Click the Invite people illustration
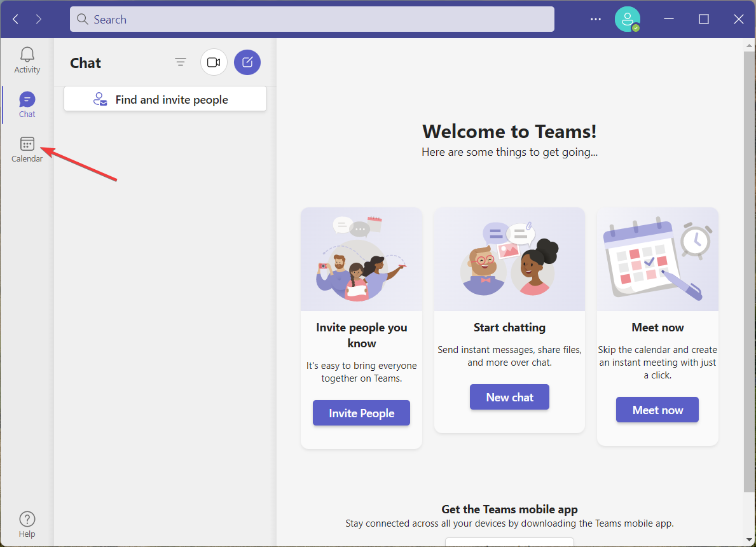This screenshot has width=756, height=547. tap(362, 260)
